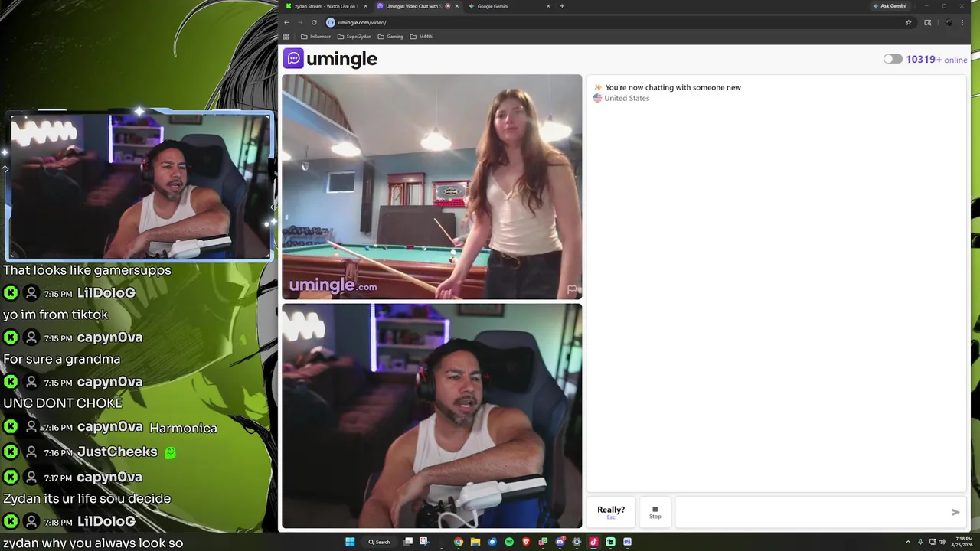980x551 pixels.
Task: Open Settings gear from taskbar
Action: pyautogui.click(x=577, y=542)
